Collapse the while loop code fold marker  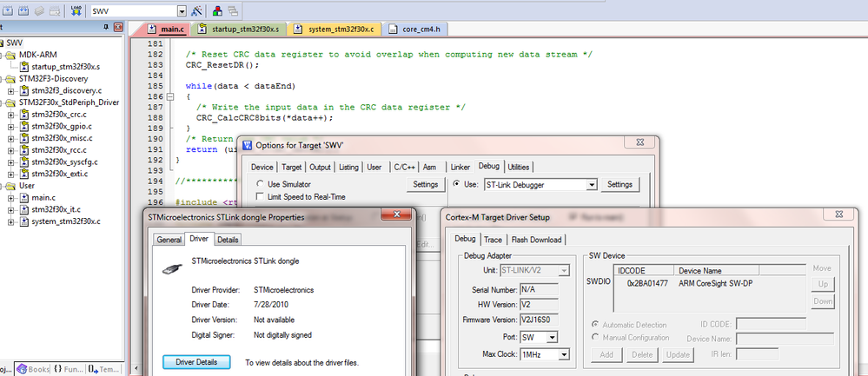pos(170,96)
